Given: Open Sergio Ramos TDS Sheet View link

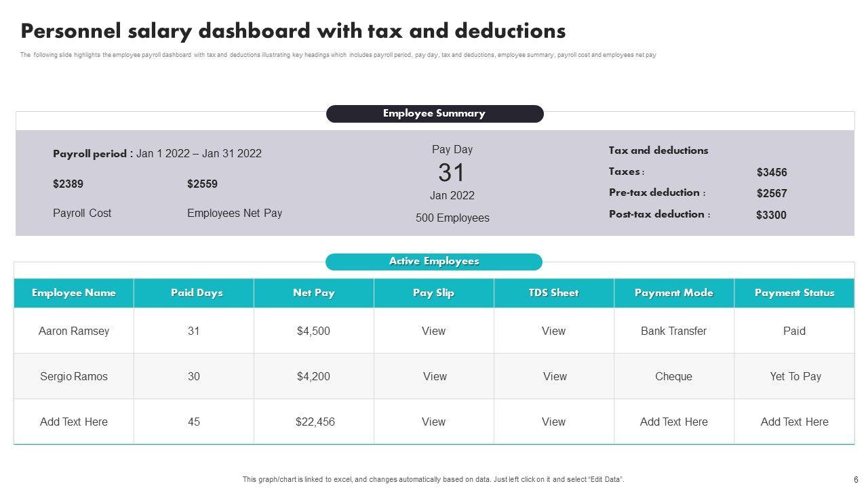Looking at the screenshot, I should click(555, 377).
